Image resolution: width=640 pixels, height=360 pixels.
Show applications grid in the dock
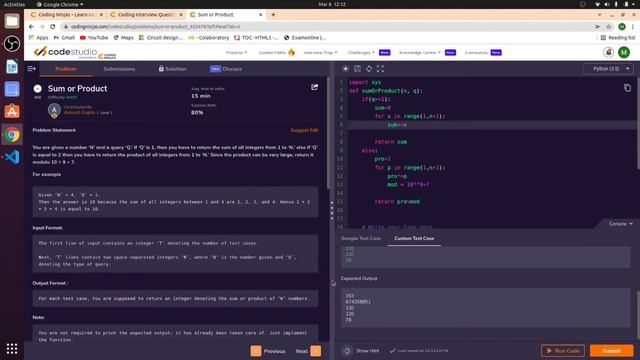click(12, 348)
